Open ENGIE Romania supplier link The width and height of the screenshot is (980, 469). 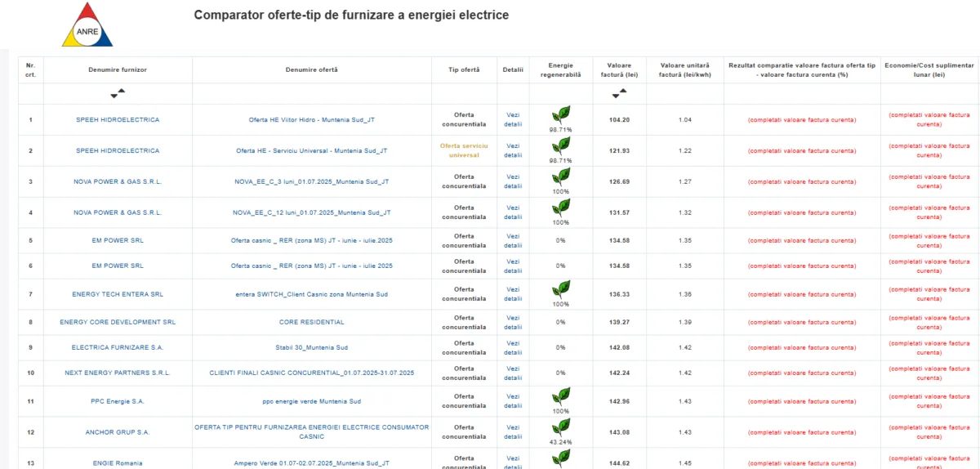pyautogui.click(x=118, y=463)
